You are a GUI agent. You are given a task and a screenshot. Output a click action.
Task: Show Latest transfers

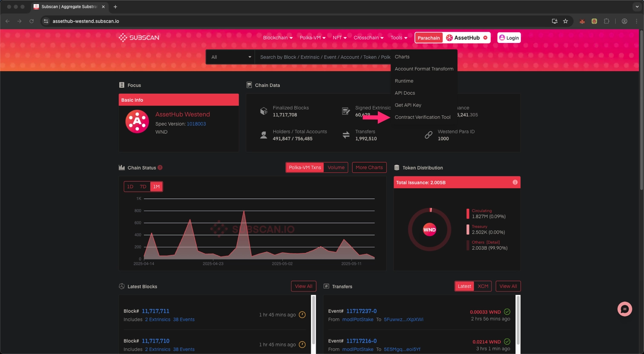point(464,286)
